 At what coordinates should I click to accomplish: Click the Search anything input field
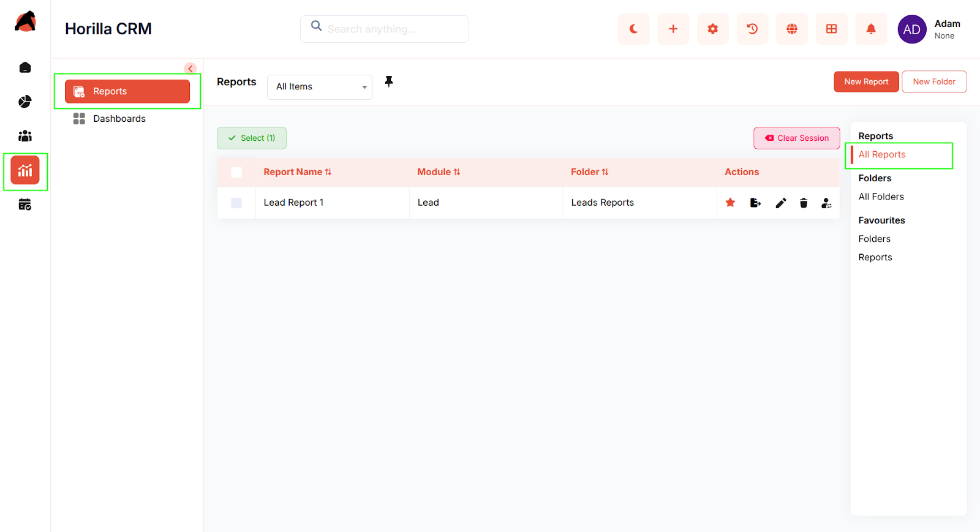(x=392, y=29)
